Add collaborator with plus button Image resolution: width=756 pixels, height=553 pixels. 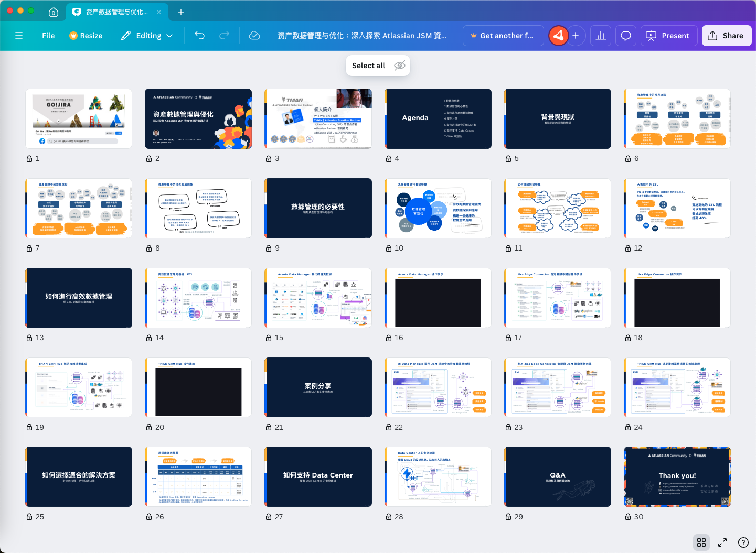(x=576, y=36)
